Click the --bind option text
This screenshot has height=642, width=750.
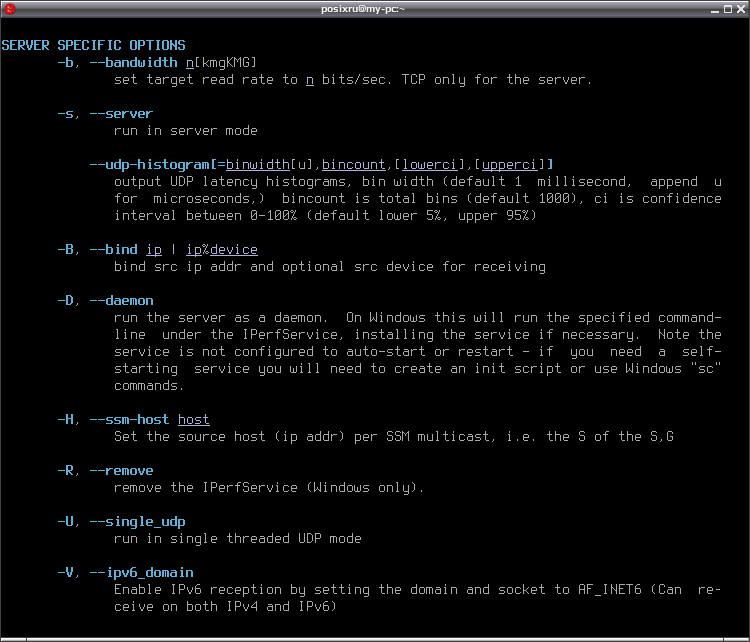coord(113,250)
